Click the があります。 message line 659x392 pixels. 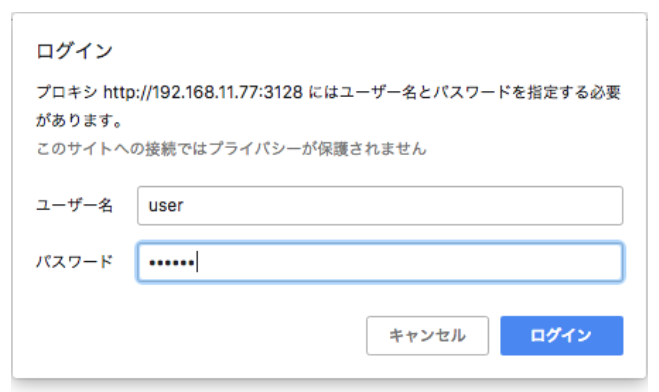[79, 121]
